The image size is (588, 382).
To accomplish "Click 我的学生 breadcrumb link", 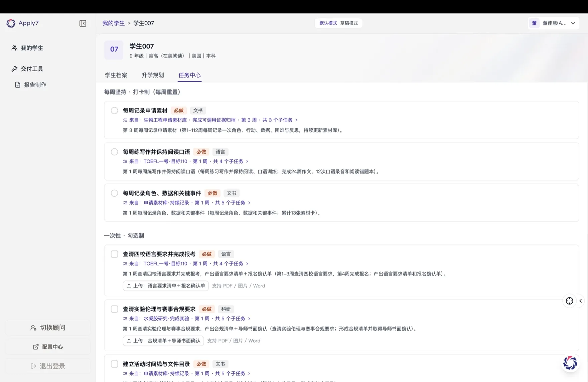I will (x=114, y=23).
